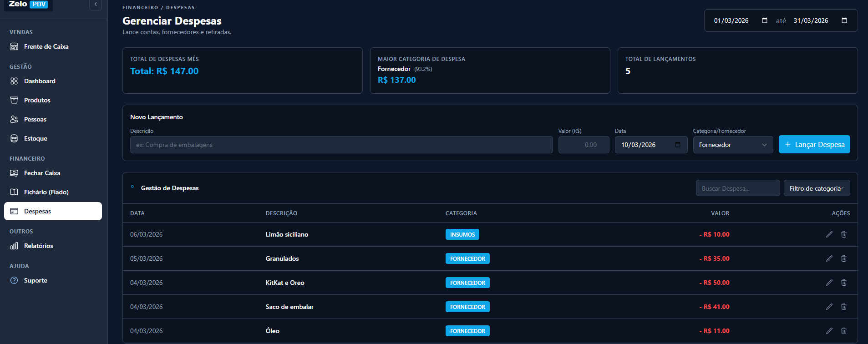Delete the Saco de embalar expense
The image size is (868, 344).
[x=844, y=307]
